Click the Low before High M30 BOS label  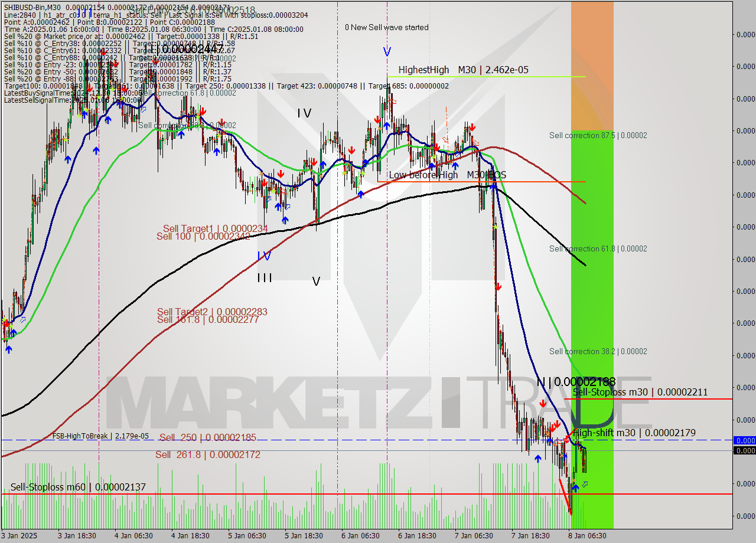[447, 175]
